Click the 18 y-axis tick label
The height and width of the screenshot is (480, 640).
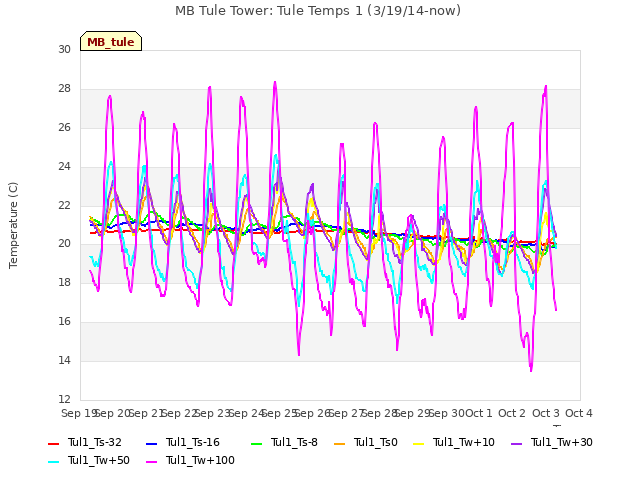tap(64, 282)
